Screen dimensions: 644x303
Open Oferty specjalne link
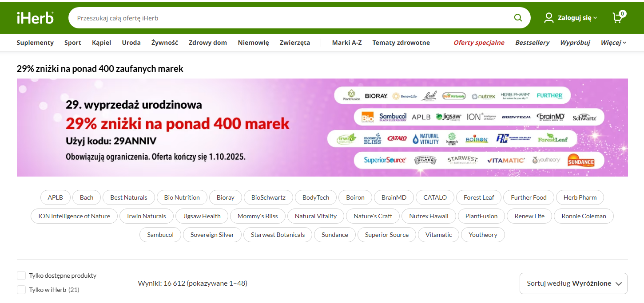(x=479, y=43)
